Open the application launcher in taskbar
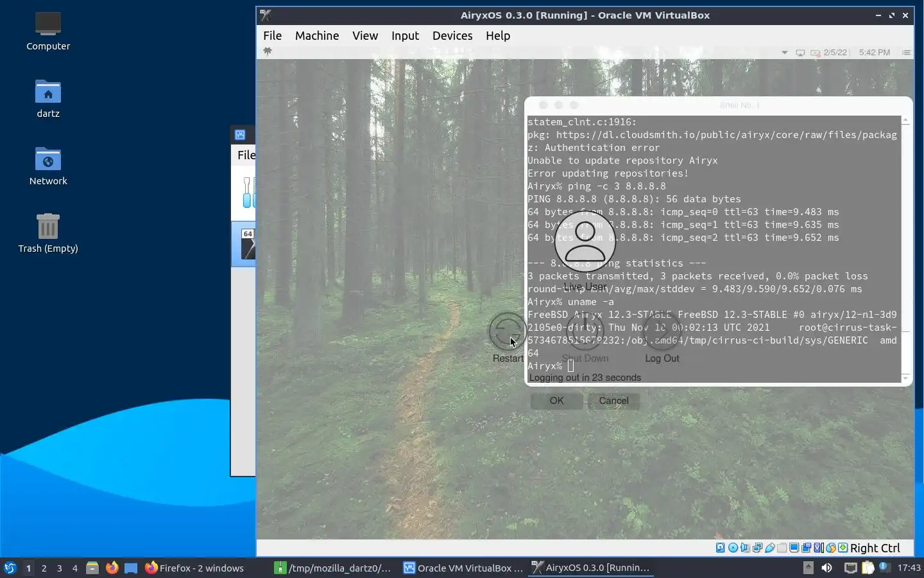 (10, 568)
